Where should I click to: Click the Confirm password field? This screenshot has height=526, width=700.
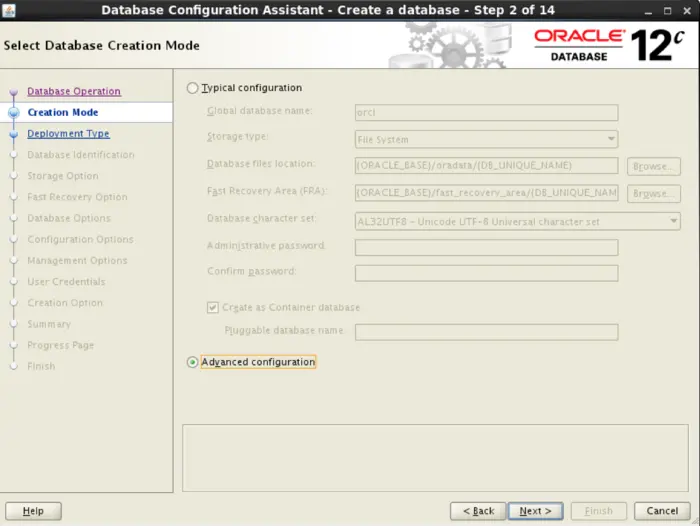pyautogui.click(x=487, y=273)
